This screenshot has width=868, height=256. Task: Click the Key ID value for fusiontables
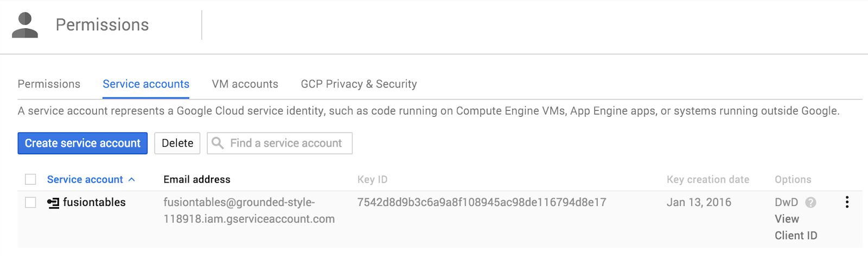[482, 202]
